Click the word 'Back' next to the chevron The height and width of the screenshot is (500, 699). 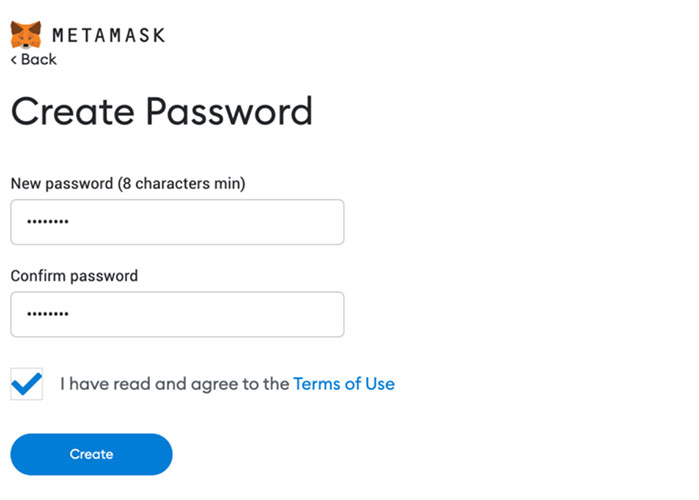coord(39,59)
